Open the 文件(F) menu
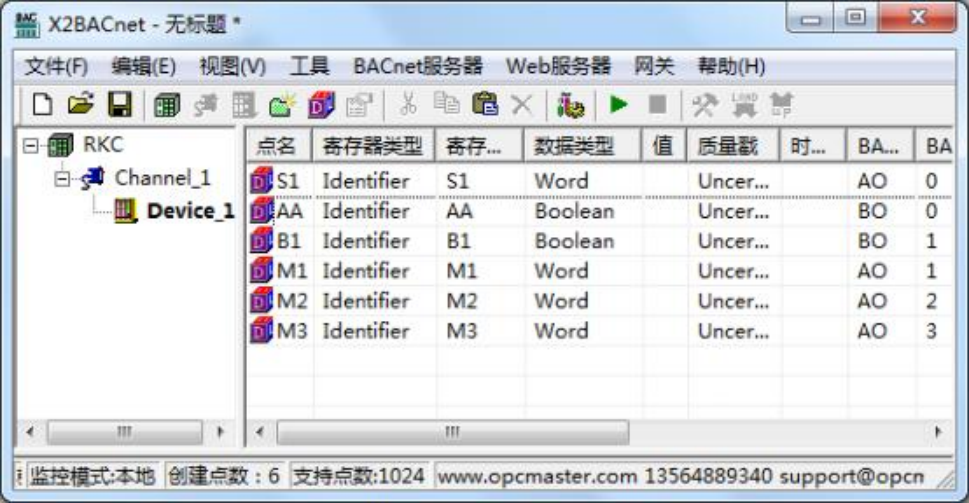Screen dimensions: 969x503 56,66
